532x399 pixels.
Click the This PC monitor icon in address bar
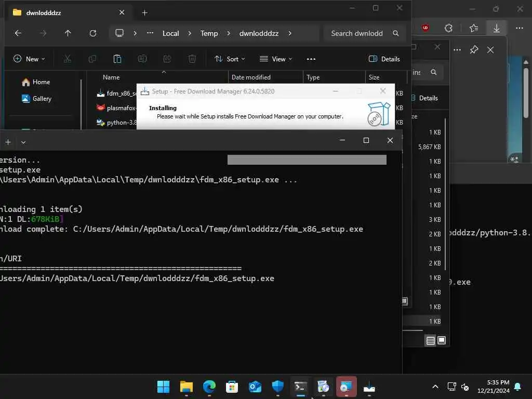[x=119, y=33]
